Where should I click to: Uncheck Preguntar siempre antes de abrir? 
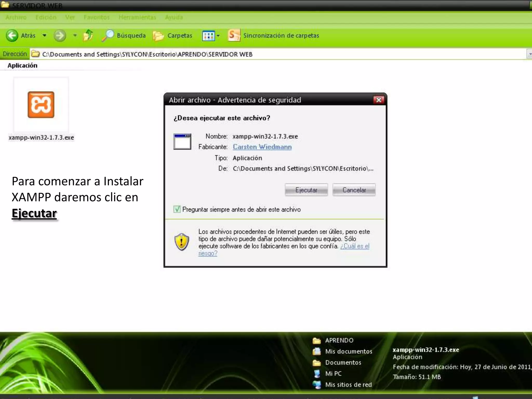(x=177, y=209)
